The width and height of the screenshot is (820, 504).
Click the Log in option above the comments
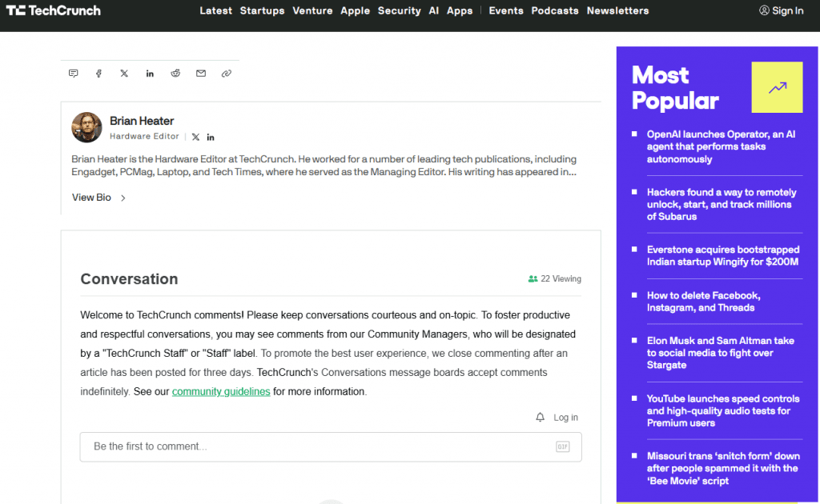tap(565, 417)
